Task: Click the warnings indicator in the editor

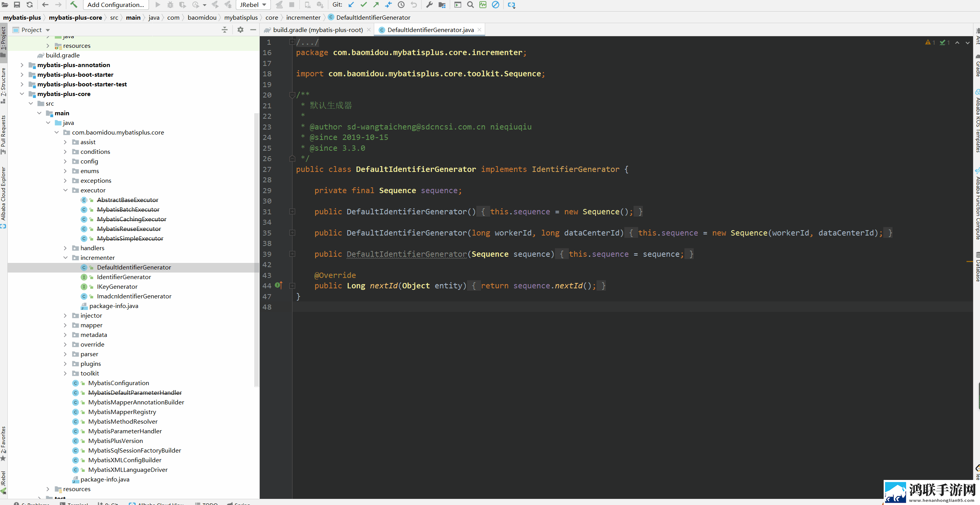Action: coord(930,42)
